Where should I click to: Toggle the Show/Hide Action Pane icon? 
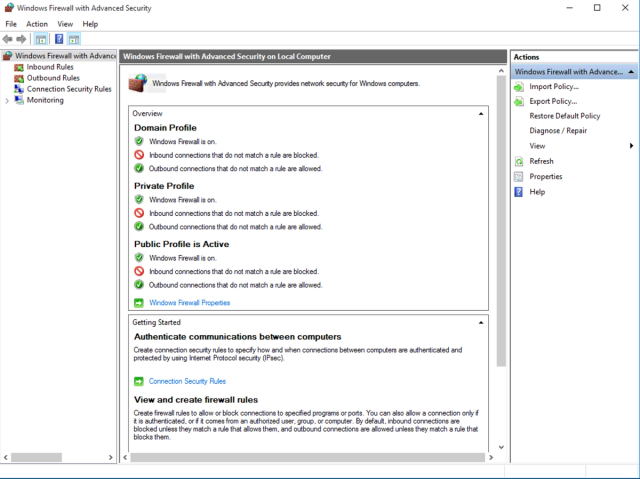(74, 39)
